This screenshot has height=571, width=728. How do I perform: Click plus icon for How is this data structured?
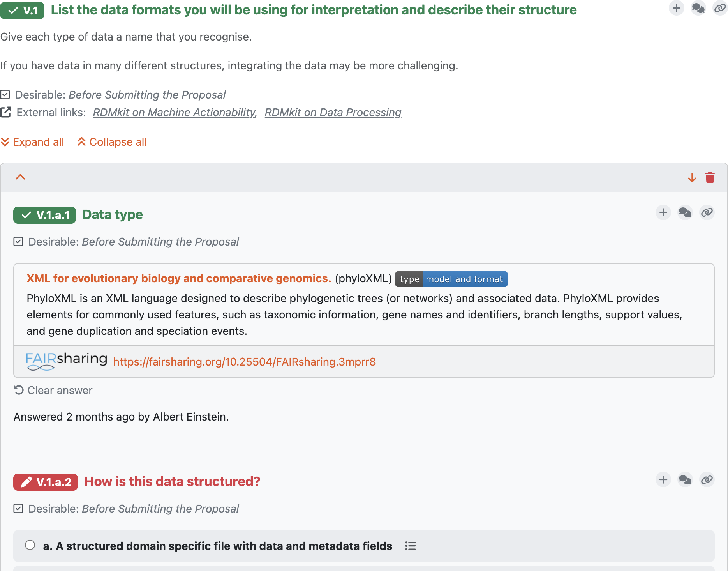[x=663, y=479]
